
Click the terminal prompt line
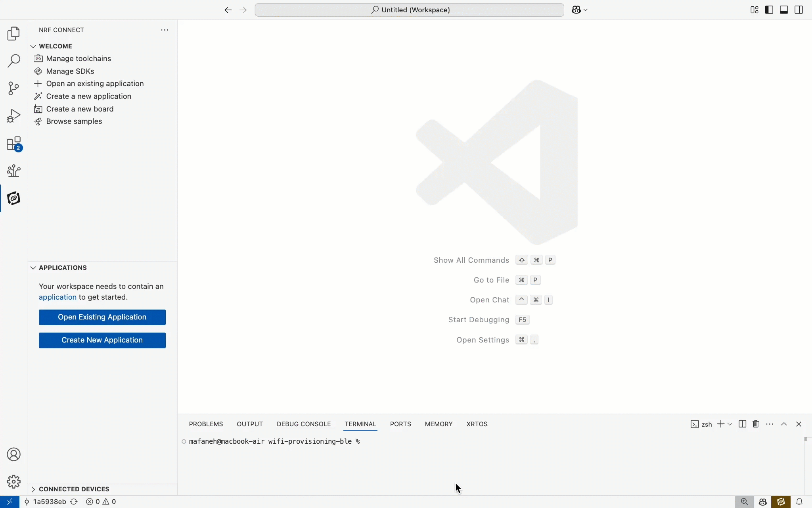coord(274,441)
